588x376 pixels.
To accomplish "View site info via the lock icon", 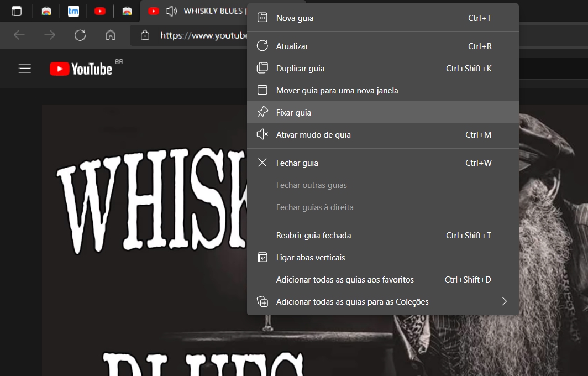I will 145,35.
